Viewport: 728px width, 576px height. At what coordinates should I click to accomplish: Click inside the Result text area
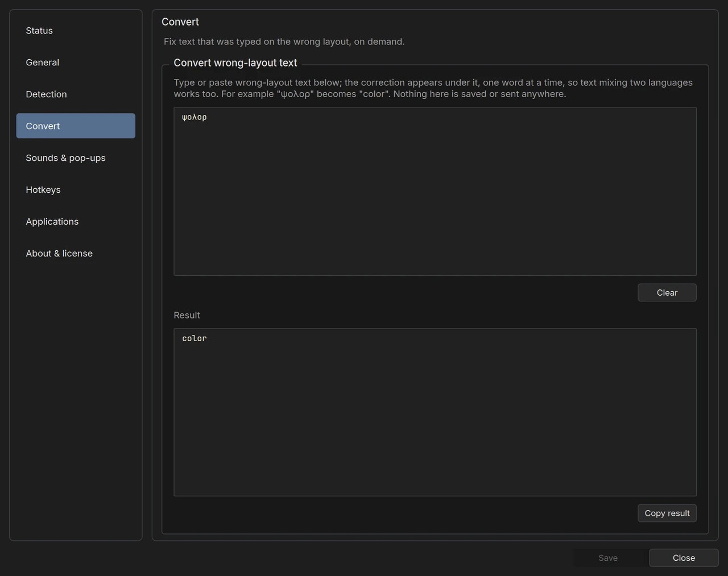(x=435, y=412)
